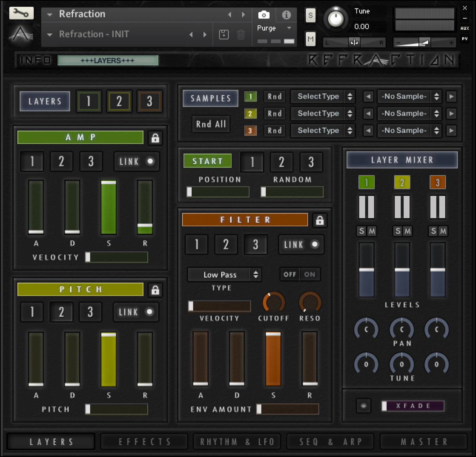Screen dimensions: 476x457
Task: Open the wrench settings icon
Action: click(x=21, y=13)
